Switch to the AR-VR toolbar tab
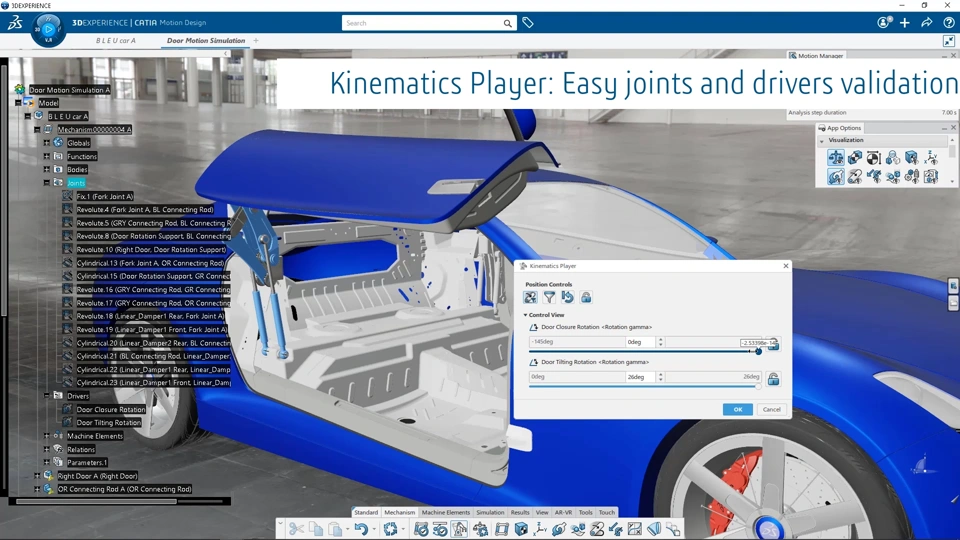 pos(563,512)
